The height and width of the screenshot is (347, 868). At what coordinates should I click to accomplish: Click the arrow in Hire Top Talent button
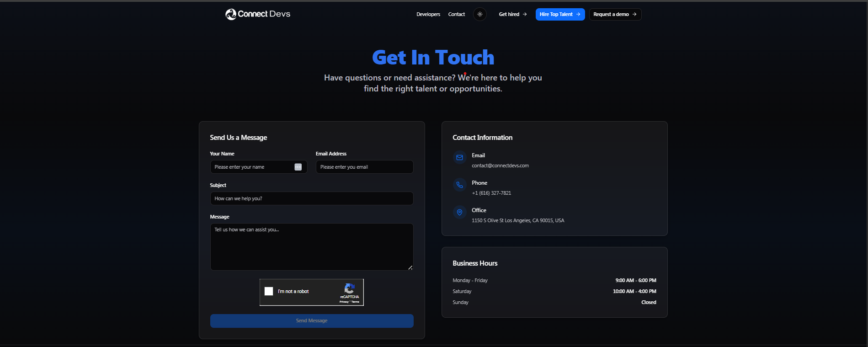(x=578, y=14)
